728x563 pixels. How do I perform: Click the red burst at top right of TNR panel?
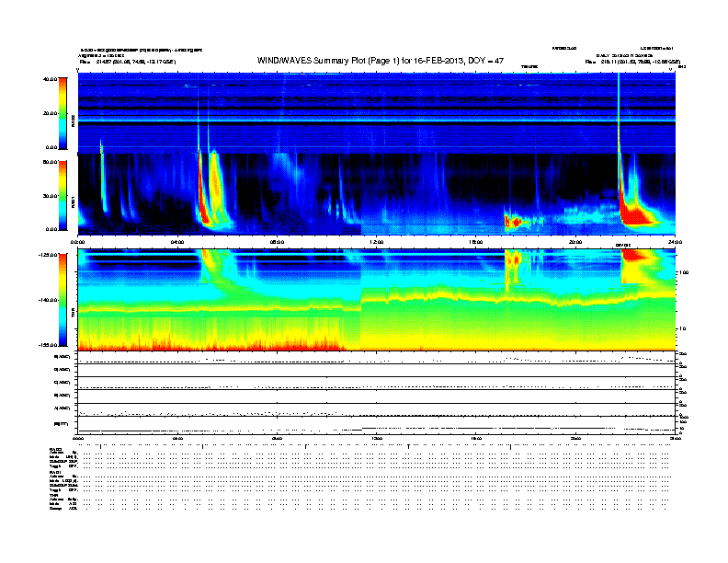pyautogui.click(x=637, y=256)
